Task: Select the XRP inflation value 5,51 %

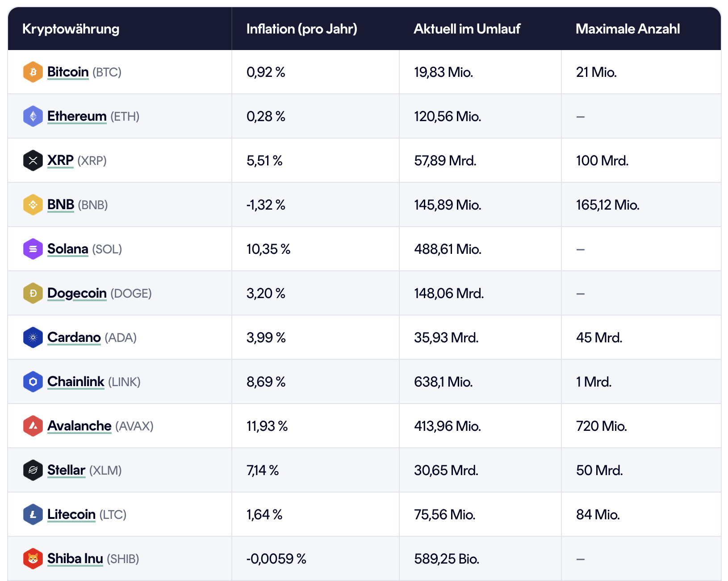Action: point(264,160)
